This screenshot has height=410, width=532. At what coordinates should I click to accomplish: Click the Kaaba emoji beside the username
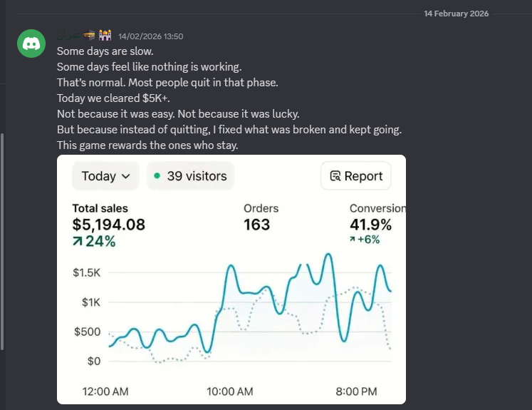pyautogui.click(x=89, y=35)
